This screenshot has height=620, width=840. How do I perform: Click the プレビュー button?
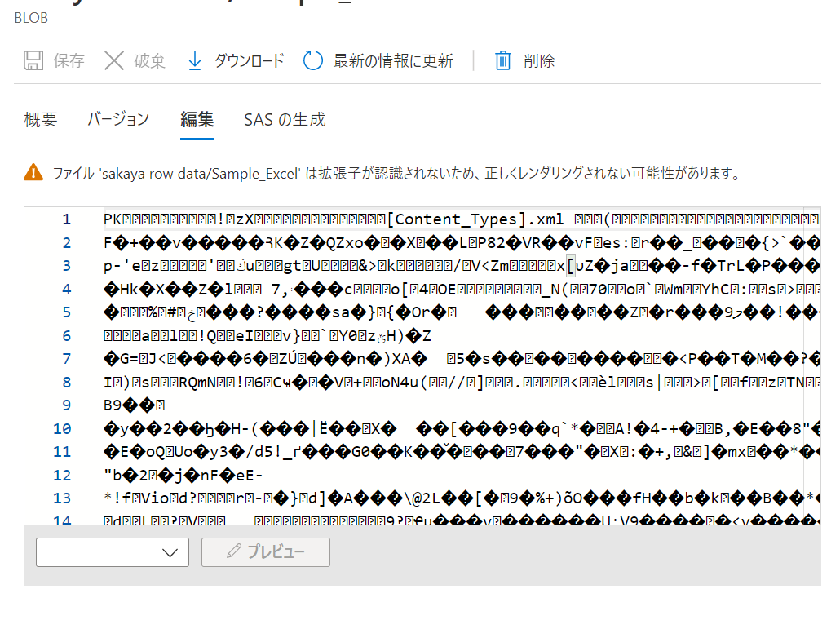[x=266, y=552]
